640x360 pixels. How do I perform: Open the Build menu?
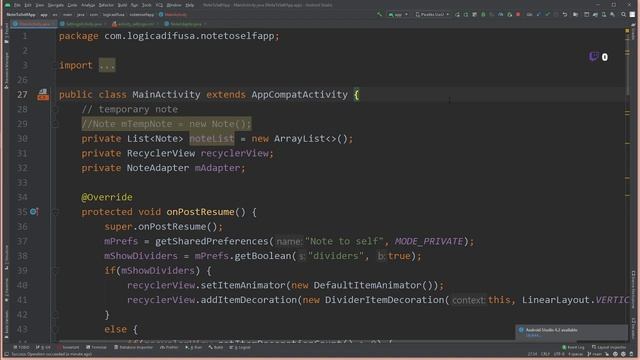[x=122, y=5]
